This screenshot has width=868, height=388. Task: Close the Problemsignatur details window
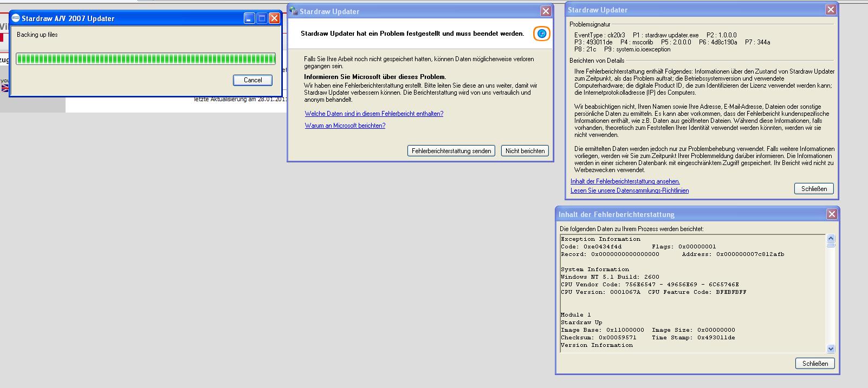coord(830,10)
